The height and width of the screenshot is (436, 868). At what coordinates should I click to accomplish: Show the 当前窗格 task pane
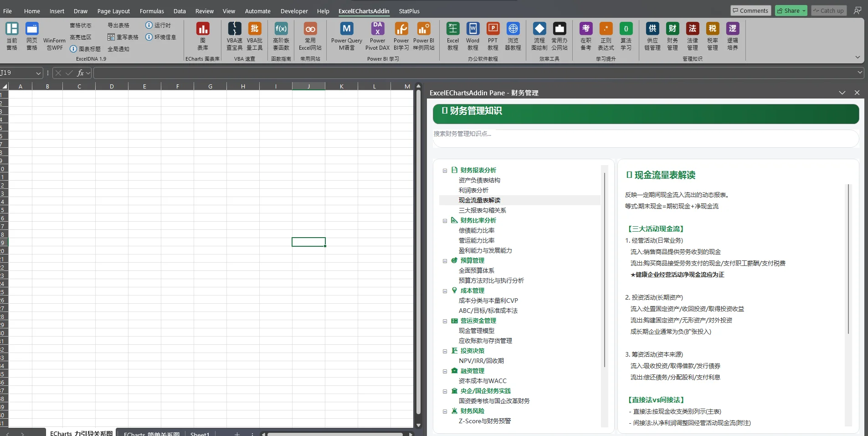(x=12, y=36)
